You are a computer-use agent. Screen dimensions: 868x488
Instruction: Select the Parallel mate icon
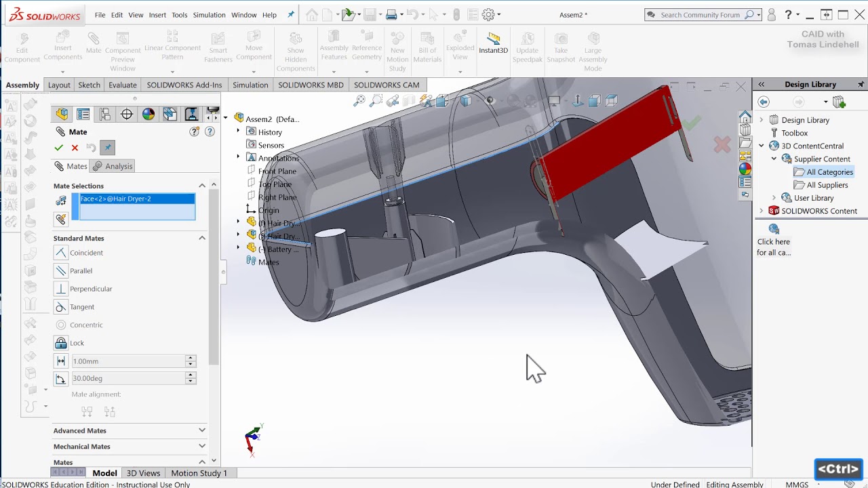click(61, 270)
